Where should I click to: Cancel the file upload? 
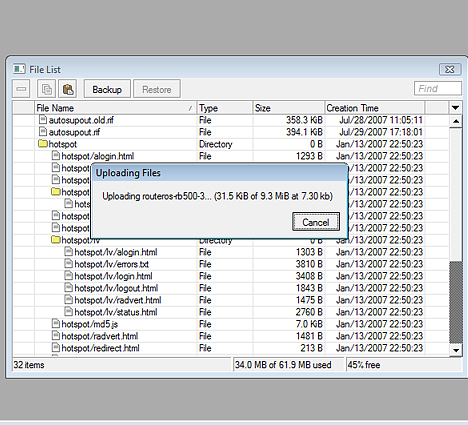pyautogui.click(x=316, y=222)
